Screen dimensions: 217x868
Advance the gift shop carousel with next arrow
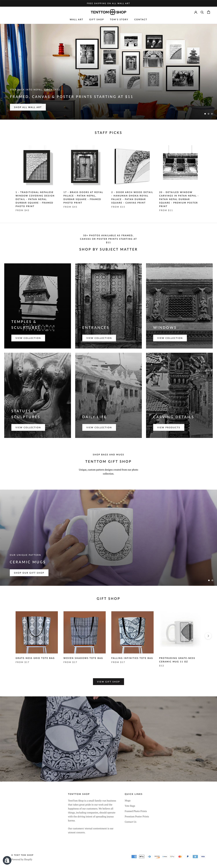[x=208, y=636]
